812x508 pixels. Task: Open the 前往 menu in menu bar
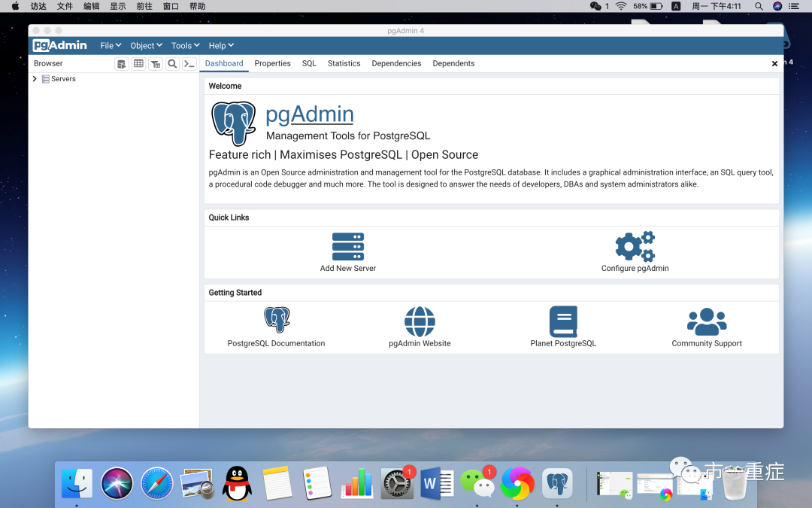tap(144, 6)
